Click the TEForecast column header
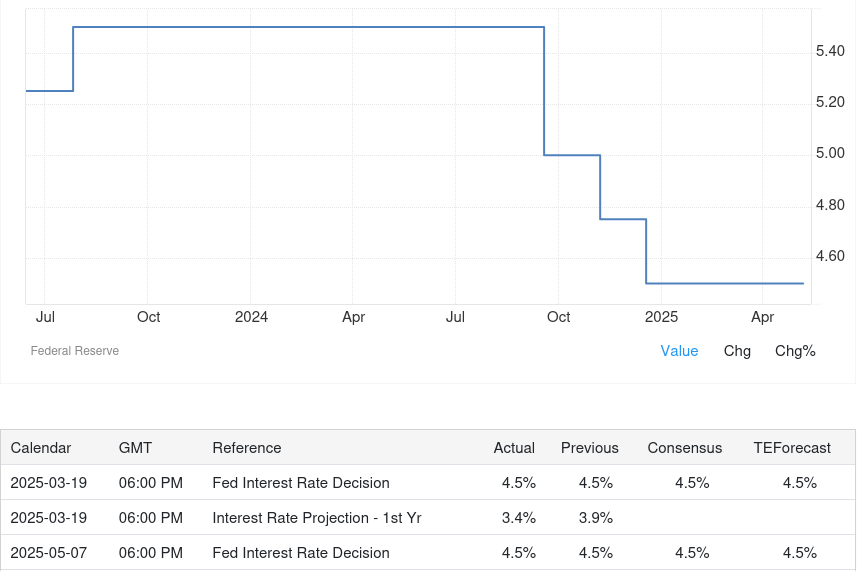This screenshot has width=857, height=571. 792,448
